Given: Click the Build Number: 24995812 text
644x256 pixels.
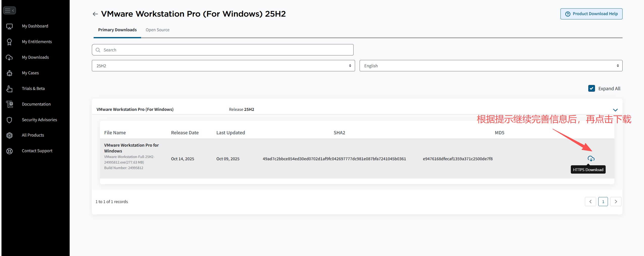Looking at the screenshot, I should [124, 168].
